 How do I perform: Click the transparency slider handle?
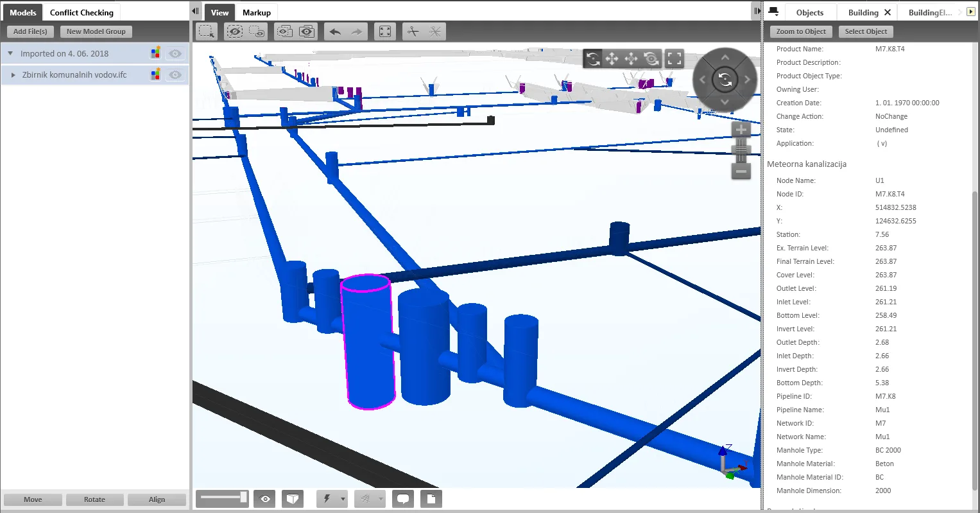[243, 497]
